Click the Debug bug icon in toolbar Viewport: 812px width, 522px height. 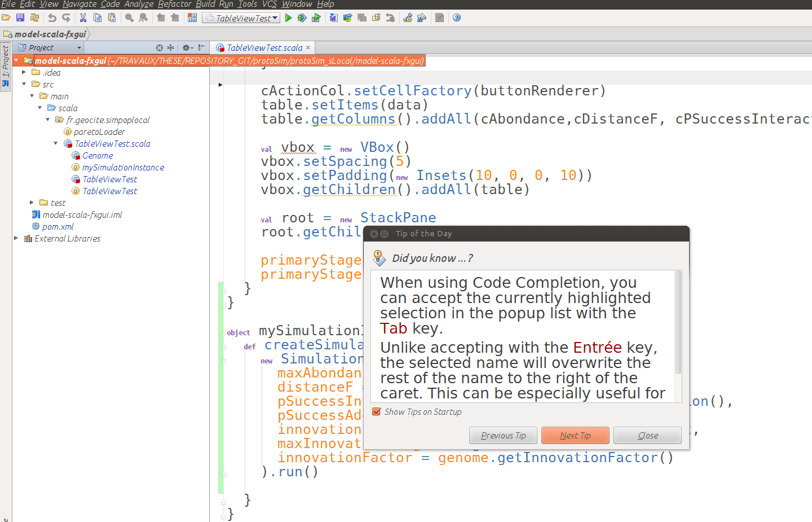(x=302, y=18)
